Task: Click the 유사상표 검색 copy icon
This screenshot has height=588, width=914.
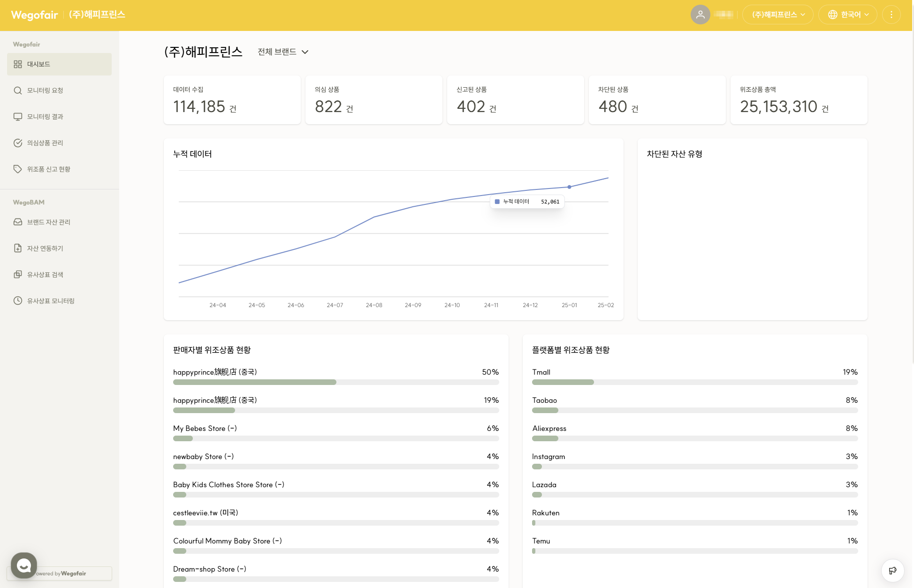Action: pos(18,275)
